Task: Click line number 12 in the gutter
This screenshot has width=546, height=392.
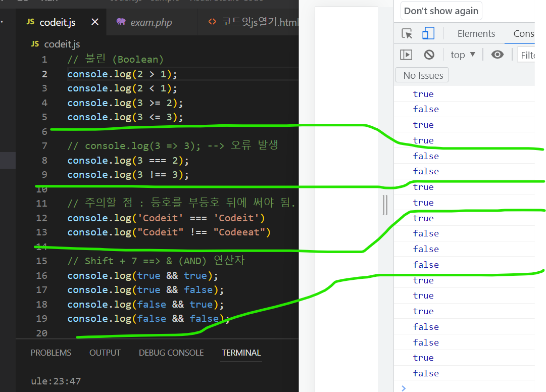Action: (x=41, y=218)
